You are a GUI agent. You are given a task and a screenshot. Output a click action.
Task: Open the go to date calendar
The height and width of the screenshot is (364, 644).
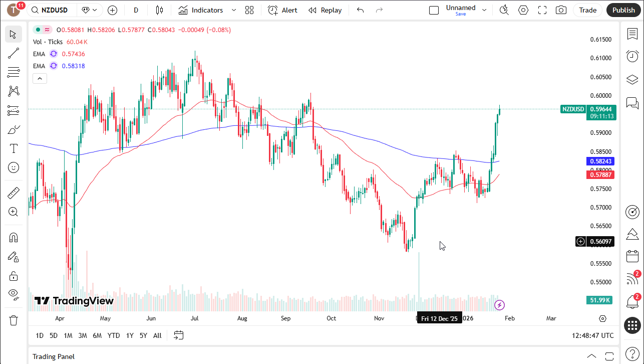point(179,335)
